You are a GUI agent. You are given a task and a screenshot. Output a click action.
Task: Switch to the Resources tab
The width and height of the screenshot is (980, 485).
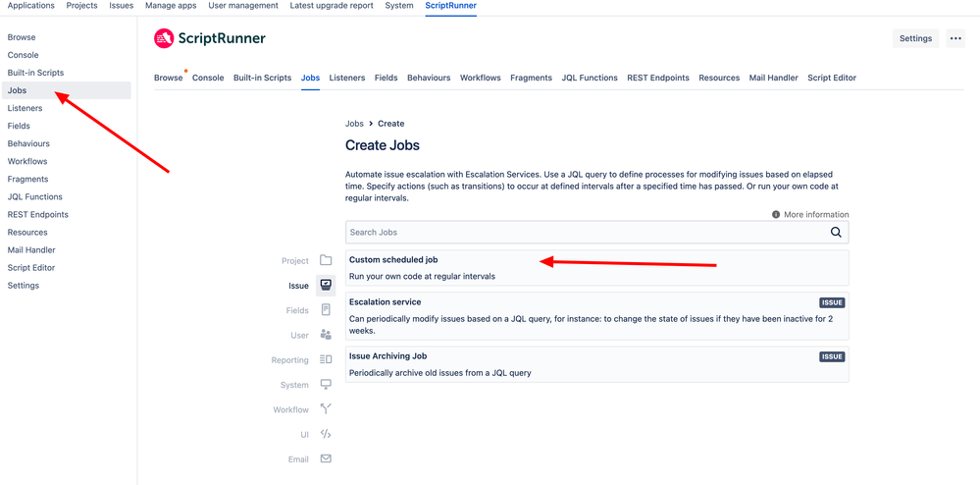click(719, 79)
